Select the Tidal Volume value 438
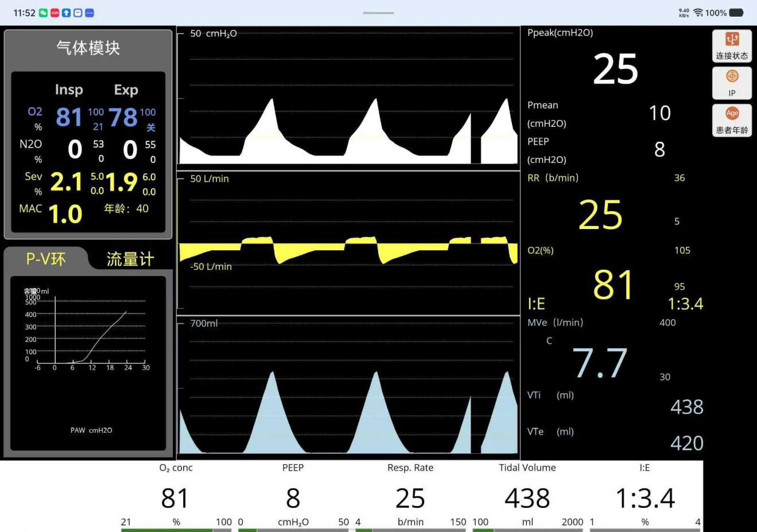 point(527,498)
